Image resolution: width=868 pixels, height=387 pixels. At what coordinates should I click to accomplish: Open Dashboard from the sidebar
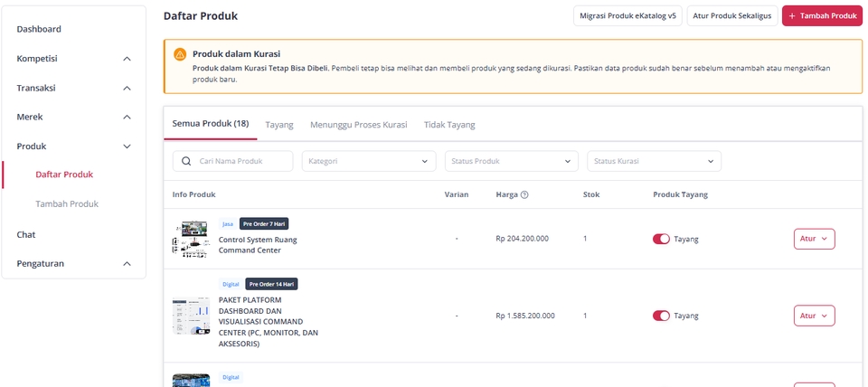39,29
